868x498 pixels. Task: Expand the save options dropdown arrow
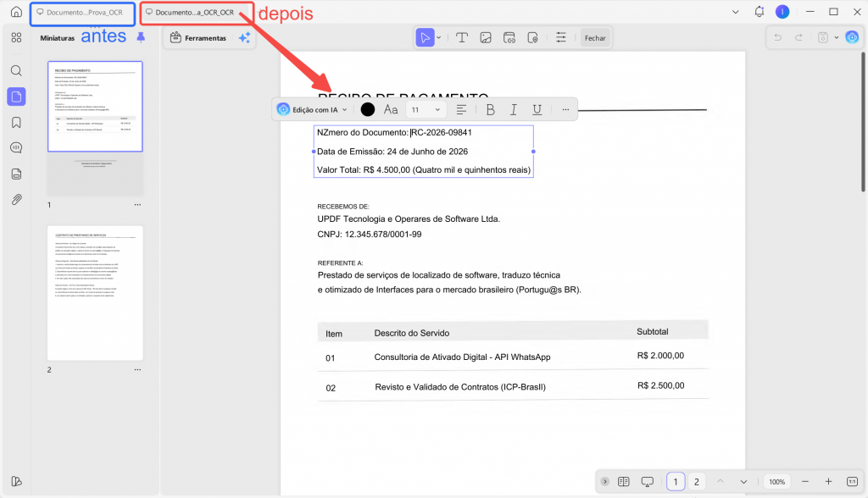(837, 37)
